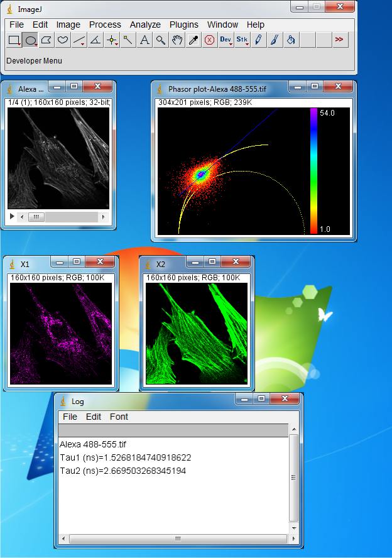Viewport: 392px width, 558px height.
Task: Click the red X circle toolbar icon
Action: coord(210,40)
